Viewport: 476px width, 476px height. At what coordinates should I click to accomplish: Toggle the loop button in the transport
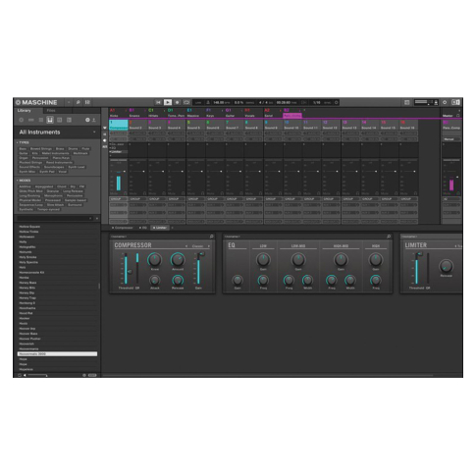186,102
